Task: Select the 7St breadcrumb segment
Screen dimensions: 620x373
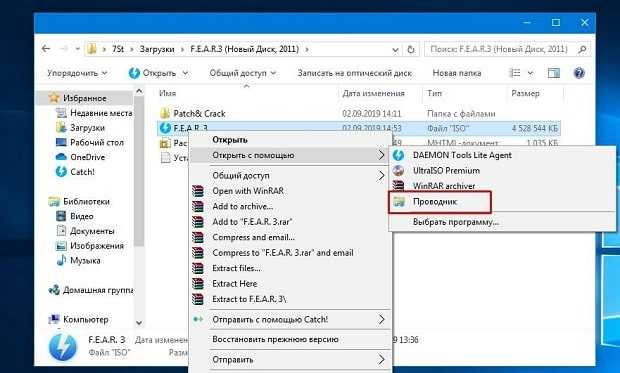Action: pyautogui.click(x=118, y=49)
